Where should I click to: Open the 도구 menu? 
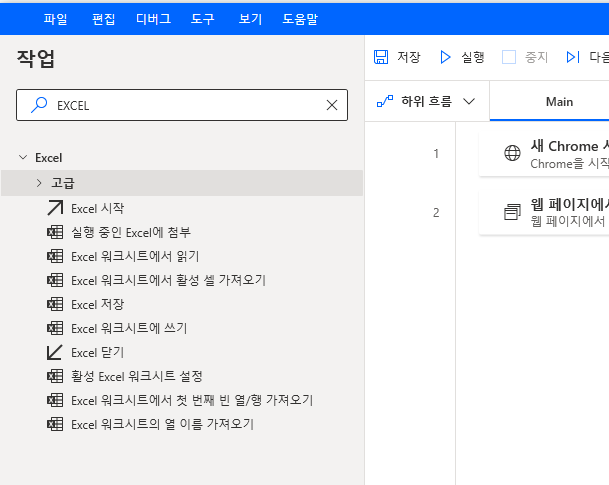click(x=202, y=19)
